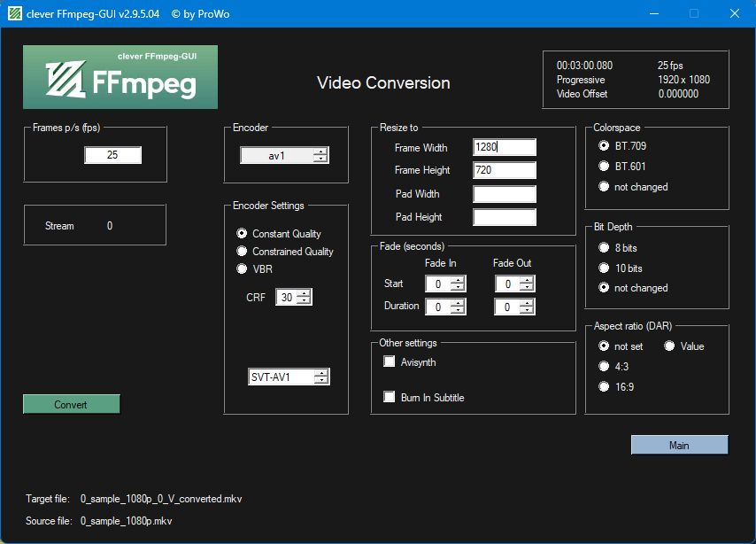756x544 pixels.
Task: Click Pad Width input field
Action: [x=505, y=194]
